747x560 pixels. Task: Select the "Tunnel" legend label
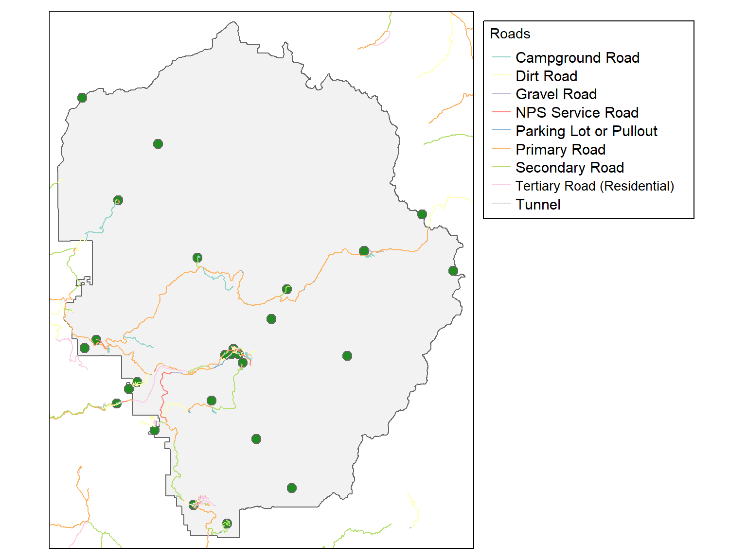click(538, 205)
